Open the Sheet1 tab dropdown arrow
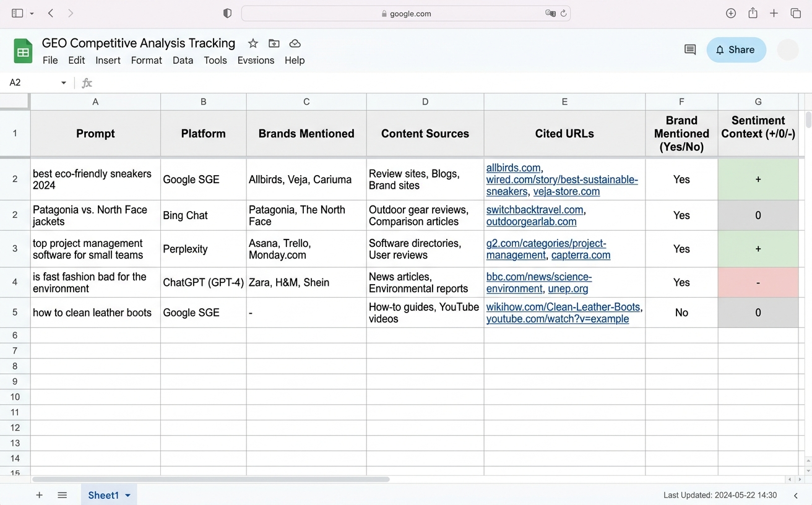The width and height of the screenshot is (812, 505). pos(127,496)
